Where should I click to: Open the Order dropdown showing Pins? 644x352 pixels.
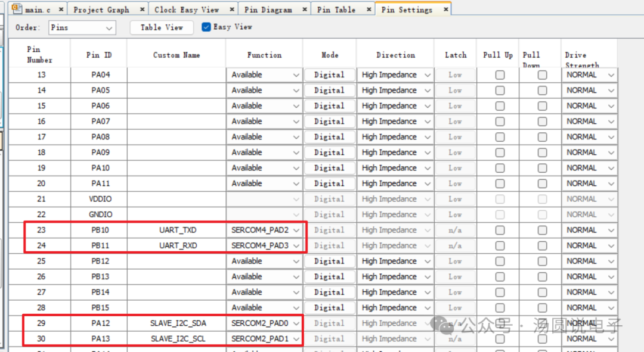coord(82,27)
